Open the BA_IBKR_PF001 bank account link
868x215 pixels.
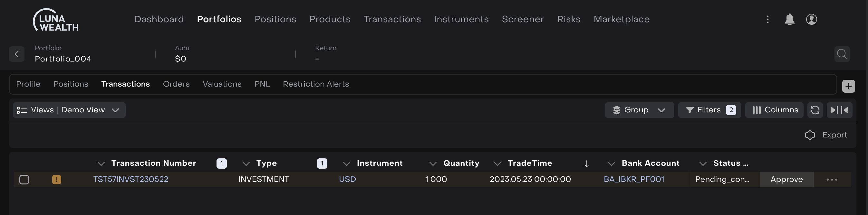point(634,179)
